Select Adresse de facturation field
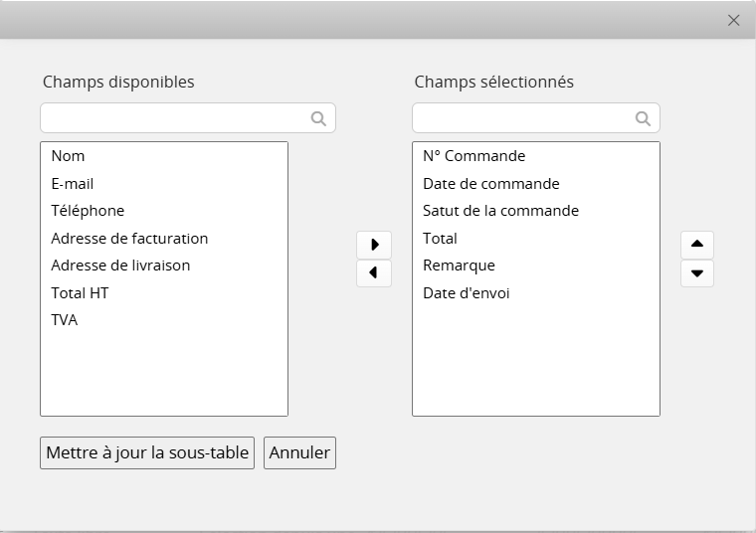756x533 pixels. [x=129, y=239]
